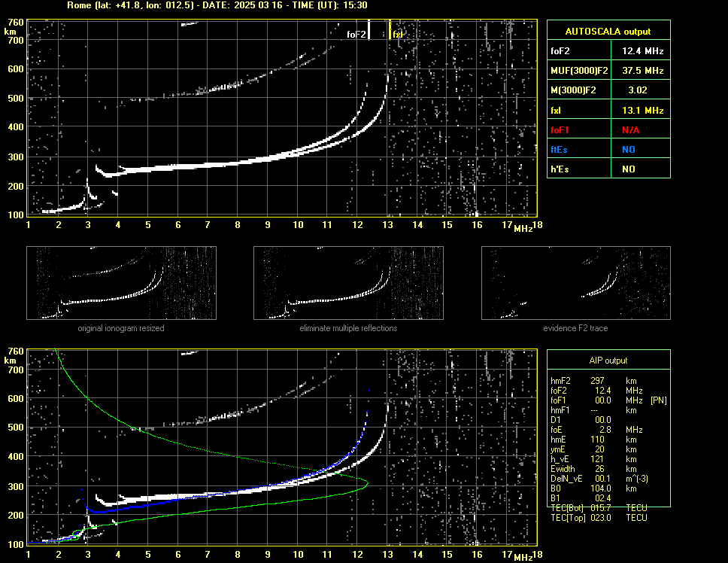Click the B1 02.4 row
This screenshot has height=563, width=728.
pyautogui.click(x=581, y=498)
